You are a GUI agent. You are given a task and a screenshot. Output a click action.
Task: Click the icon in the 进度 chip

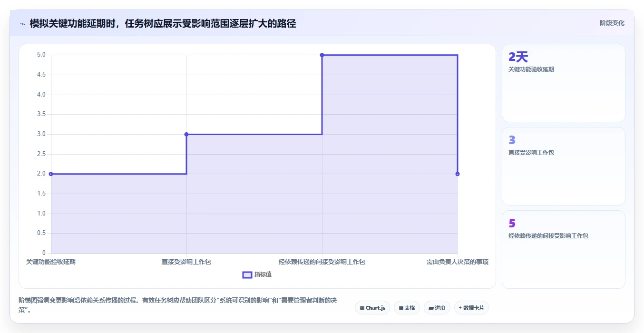431,308
